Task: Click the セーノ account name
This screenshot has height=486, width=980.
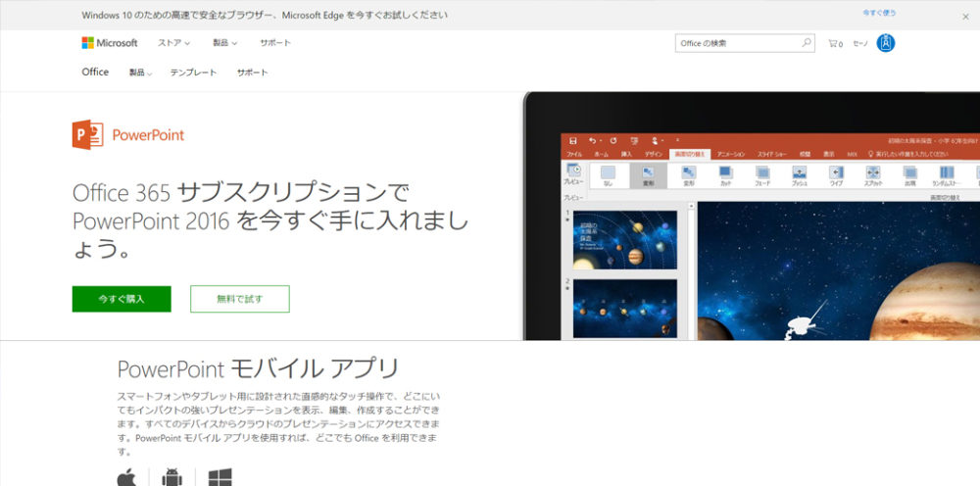Action: tap(860, 44)
